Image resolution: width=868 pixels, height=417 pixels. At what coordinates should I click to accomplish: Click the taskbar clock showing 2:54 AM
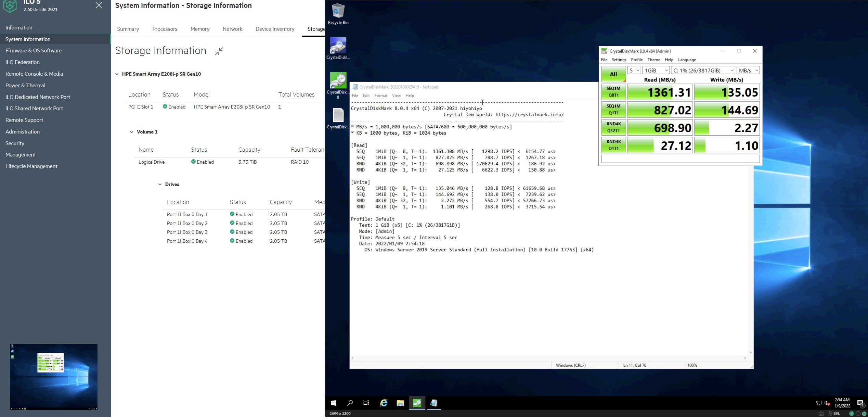tap(842, 403)
